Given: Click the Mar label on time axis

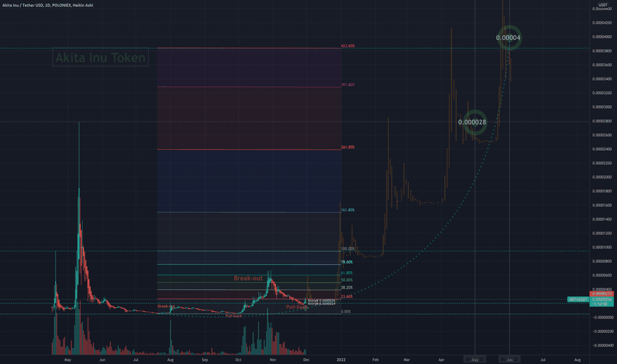Looking at the screenshot, I should (406, 359).
